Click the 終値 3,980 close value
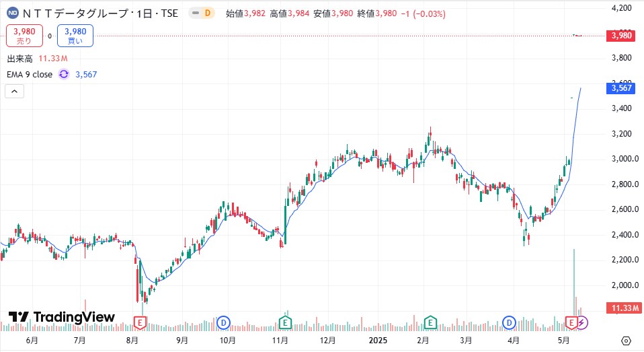644x352 pixels. tap(377, 13)
